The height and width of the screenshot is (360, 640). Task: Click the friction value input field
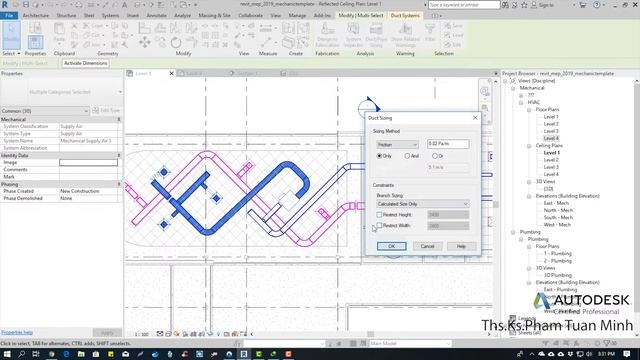click(x=448, y=144)
